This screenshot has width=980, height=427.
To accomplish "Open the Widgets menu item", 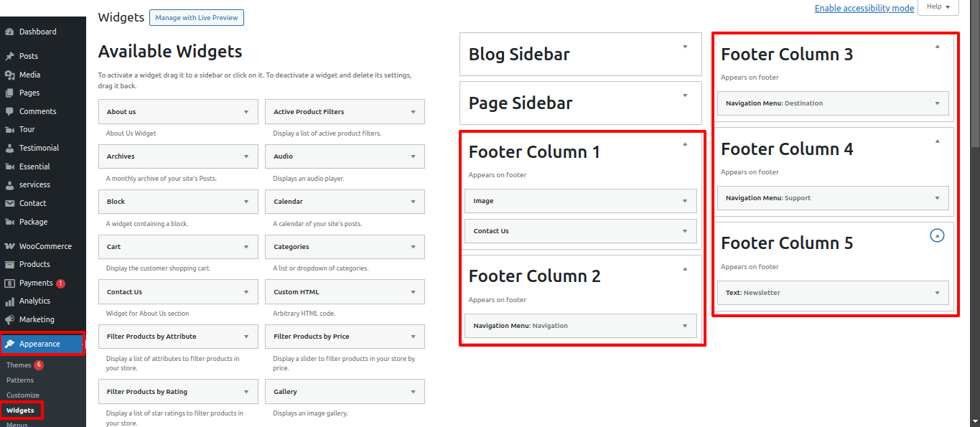I will [22, 410].
